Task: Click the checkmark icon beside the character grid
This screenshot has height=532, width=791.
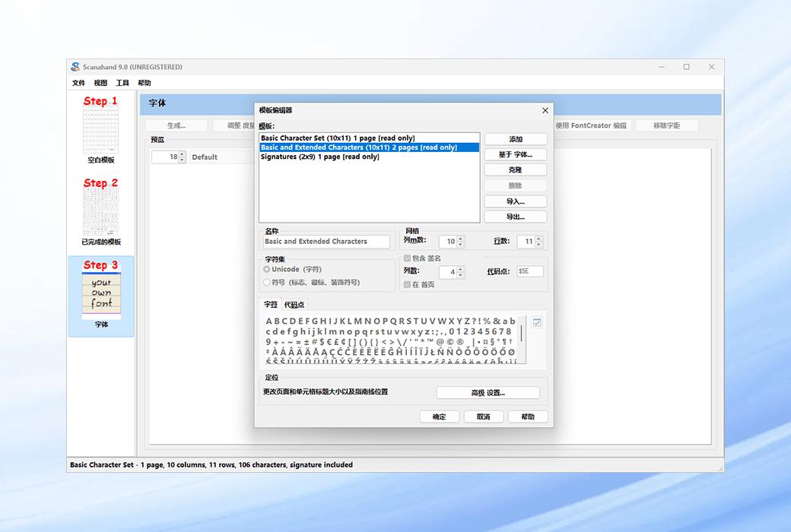Action: coord(537,323)
